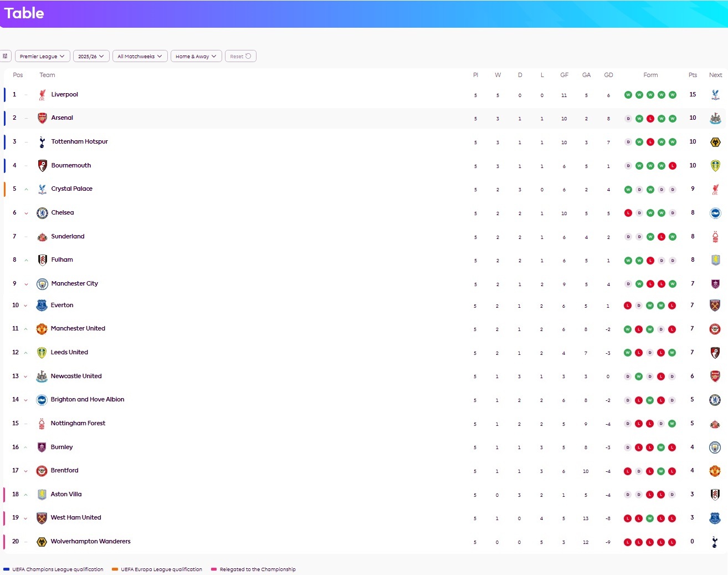Screen dimensions: 728x575
Task: Open the Wolverhampton Wanderers team link
Action: [x=91, y=542]
